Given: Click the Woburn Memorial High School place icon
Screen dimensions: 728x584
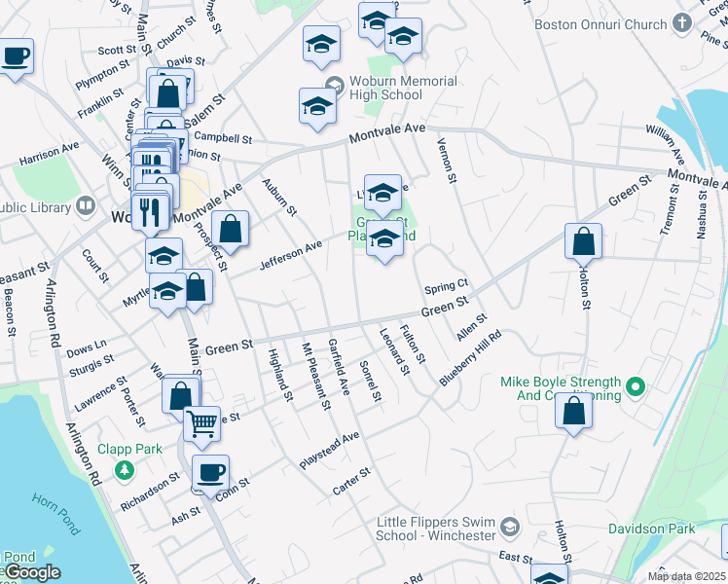Looking at the screenshot, I should click(334, 85).
